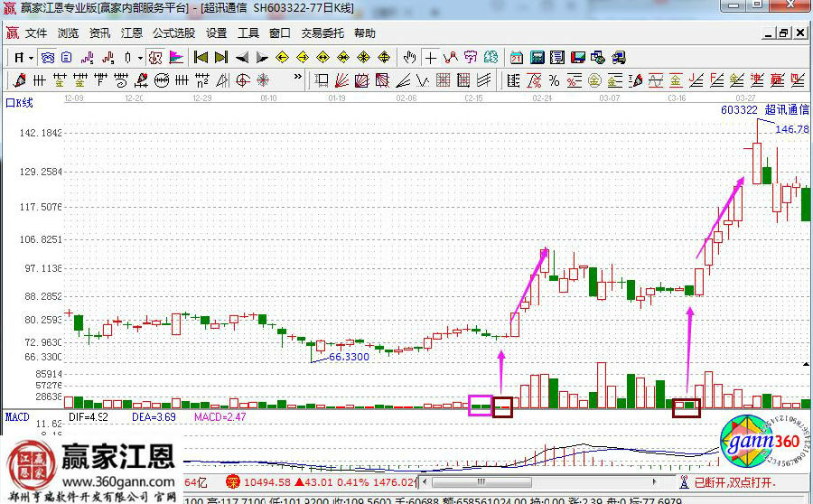Select the hand pan tool
Image resolution: width=813 pixels, height=504 pixels.
(410, 57)
